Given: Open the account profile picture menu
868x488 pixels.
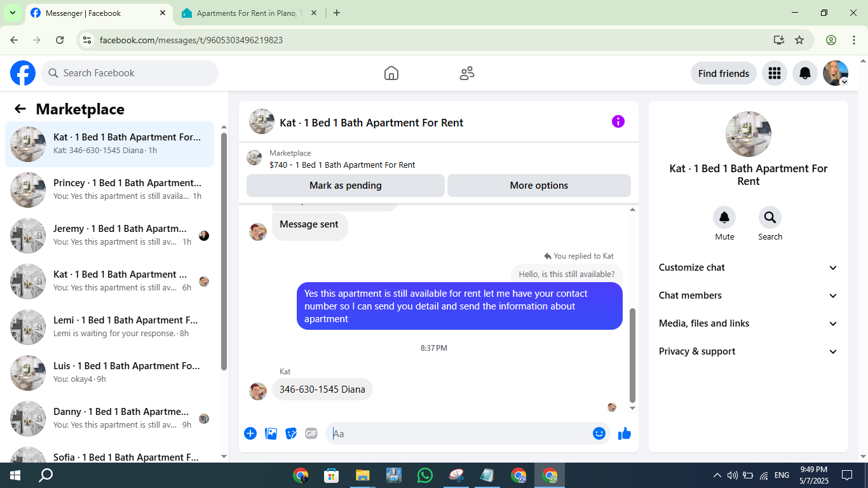Looking at the screenshot, I should (x=836, y=73).
